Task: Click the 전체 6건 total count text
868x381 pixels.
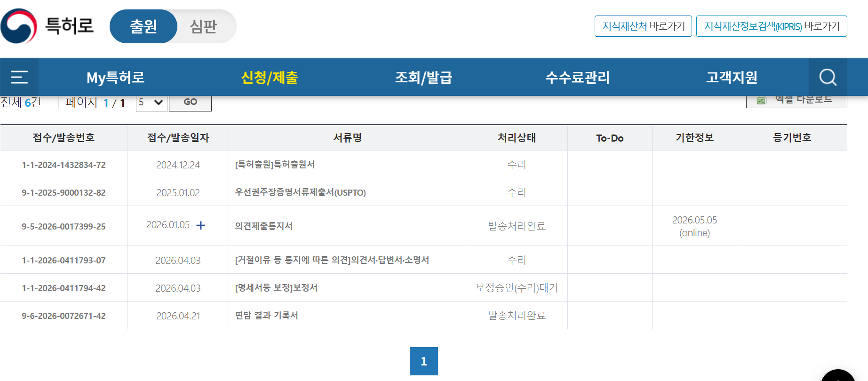Action: 21,102
